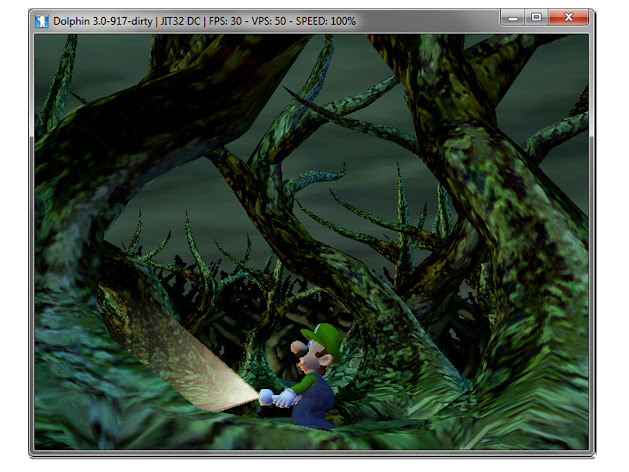629x472 pixels.
Task: Close the Dolphin emulator window
Action: 568,18
